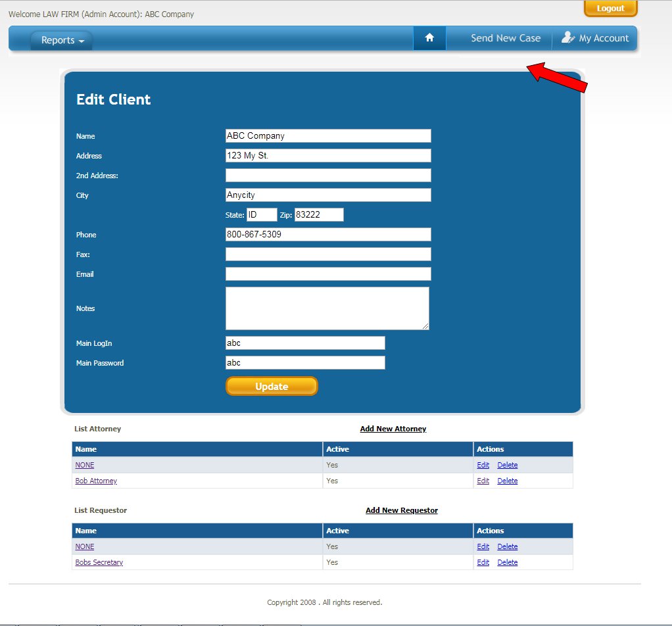The width and height of the screenshot is (672, 626).
Task: Delete the Bobs Secretary row
Action: [508, 562]
